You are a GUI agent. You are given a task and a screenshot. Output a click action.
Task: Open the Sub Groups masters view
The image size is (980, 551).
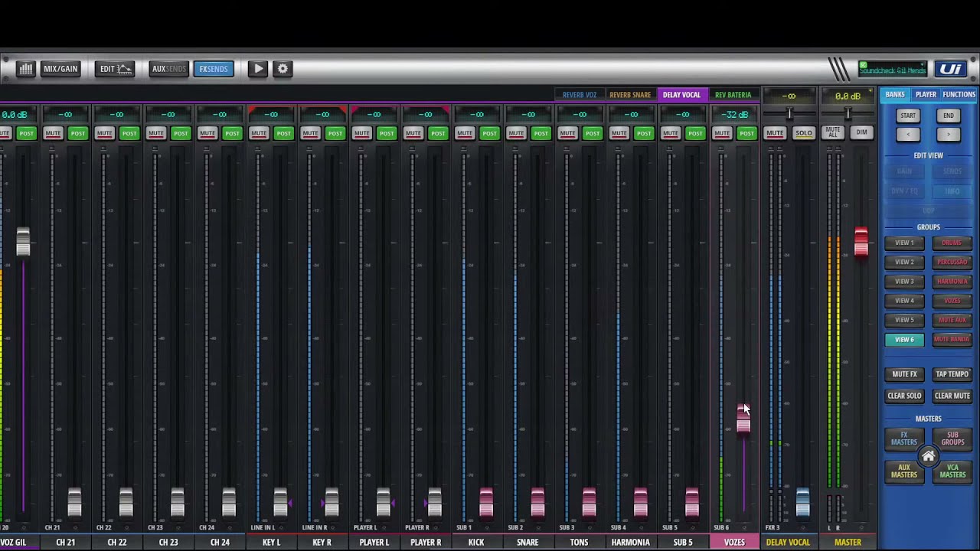(x=953, y=439)
